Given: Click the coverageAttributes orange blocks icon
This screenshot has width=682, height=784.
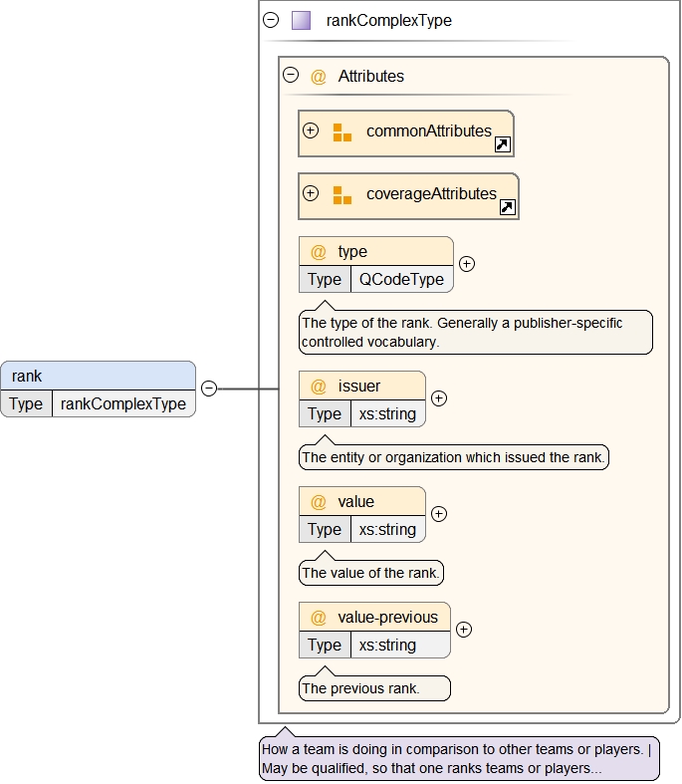Looking at the screenshot, I should coord(341,195).
